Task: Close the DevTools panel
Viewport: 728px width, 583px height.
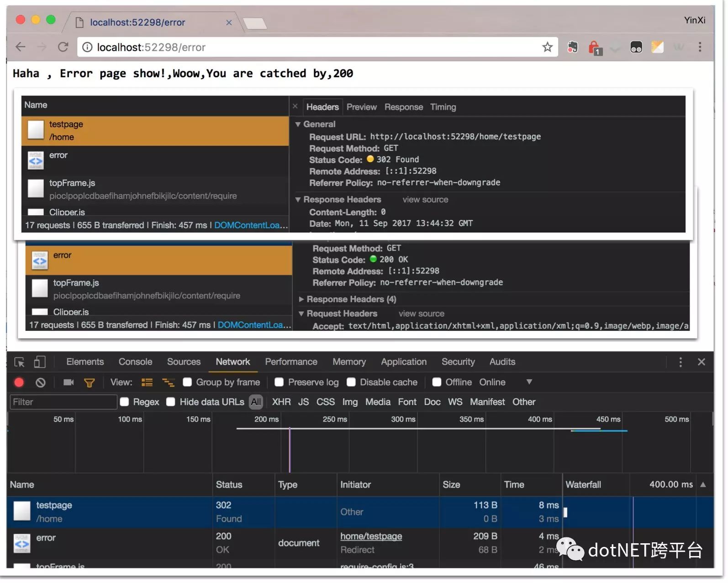Action: pyautogui.click(x=702, y=362)
